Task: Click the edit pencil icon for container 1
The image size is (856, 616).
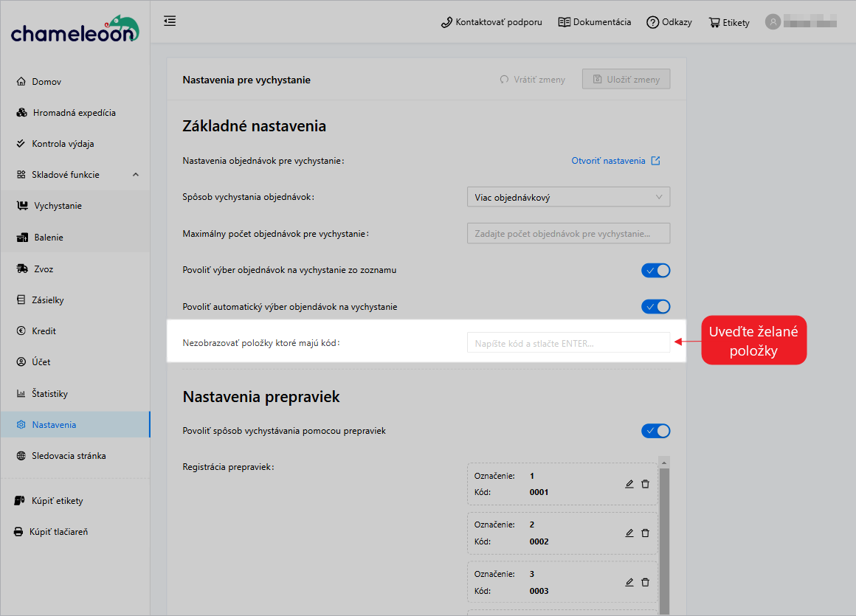Action: point(629,484)
